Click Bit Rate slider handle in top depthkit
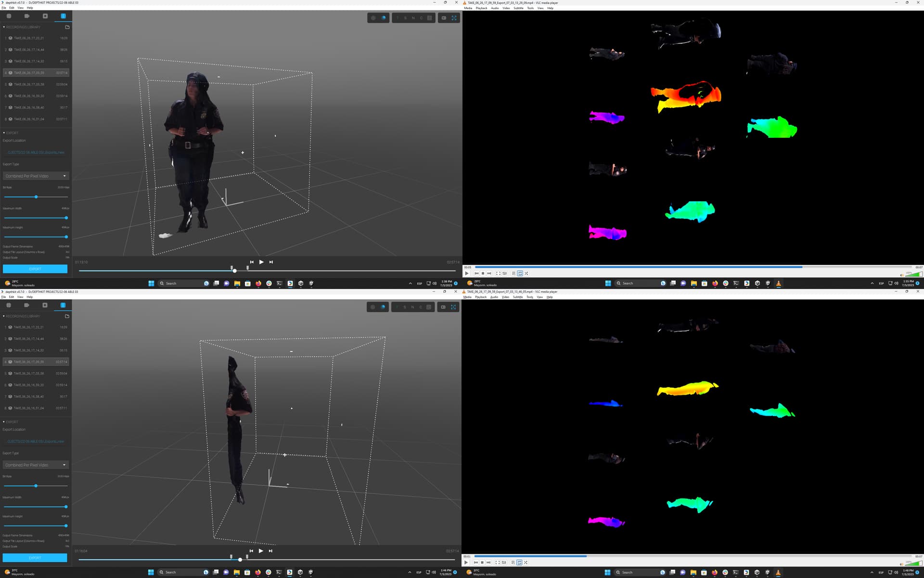This screenshot has height=578, width=924. click(36, 197)
